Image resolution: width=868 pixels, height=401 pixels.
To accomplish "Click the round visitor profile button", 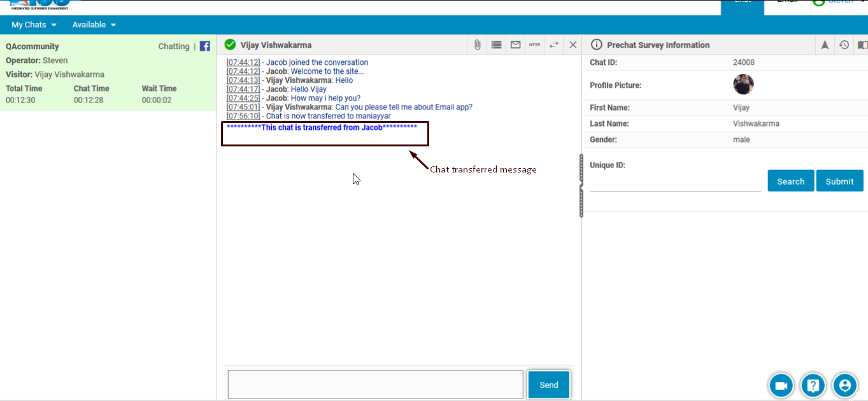I will point(845,385).
